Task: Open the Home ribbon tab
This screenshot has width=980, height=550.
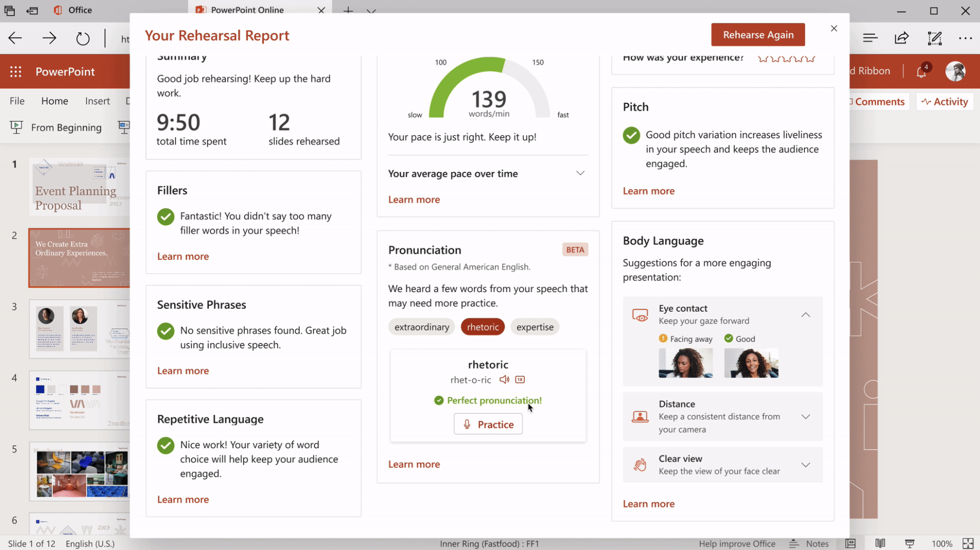Action: [55, 101]
